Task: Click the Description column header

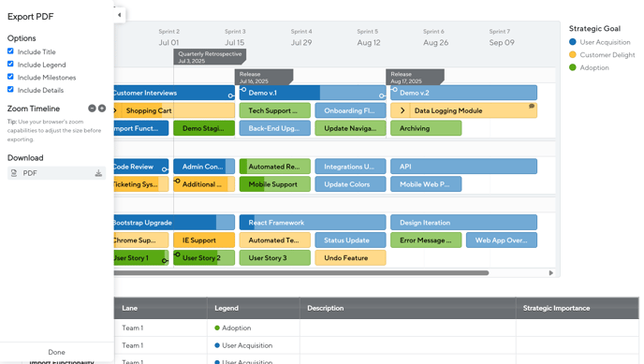Action: click(326, 308)
